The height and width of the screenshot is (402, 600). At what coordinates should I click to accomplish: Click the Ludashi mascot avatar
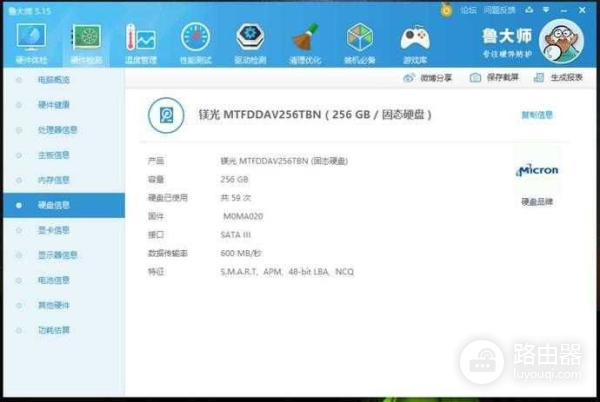click(x=561, y=41)
